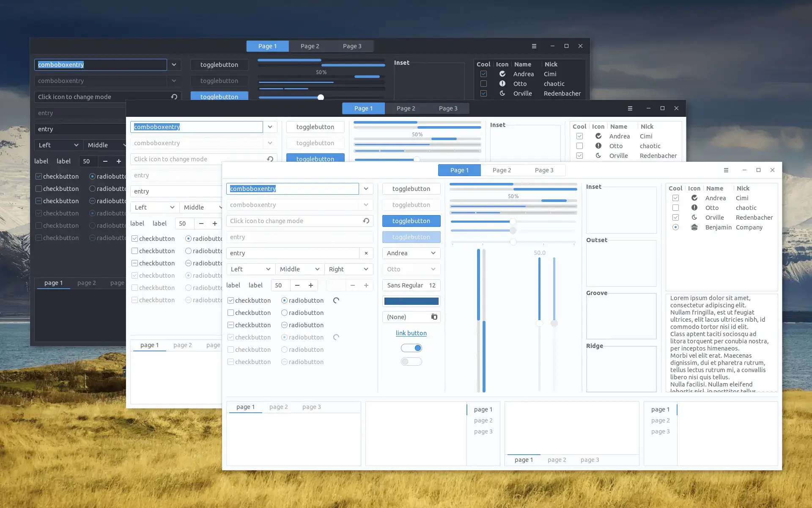Click minus stepper next to the value 50 in the front window

tap(297, 285)
